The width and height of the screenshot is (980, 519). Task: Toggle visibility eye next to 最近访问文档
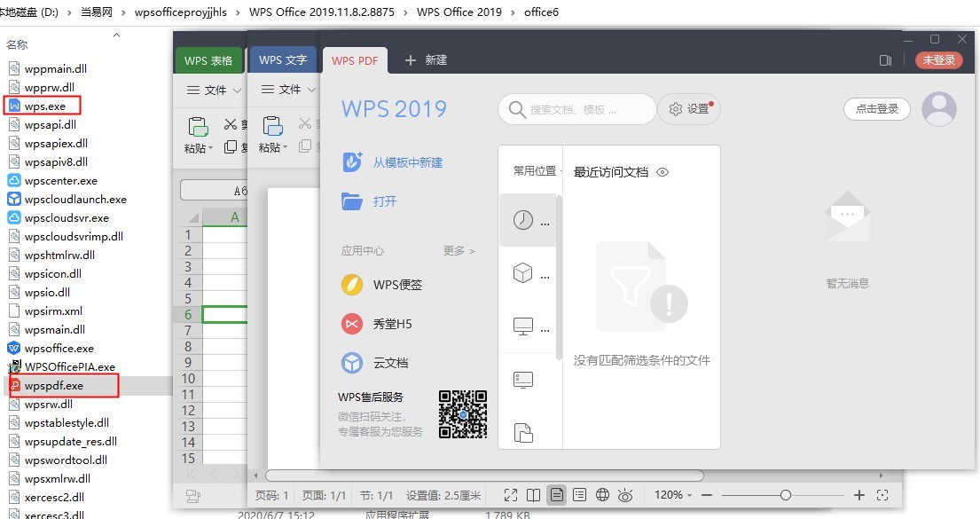(x=662, y=172)
